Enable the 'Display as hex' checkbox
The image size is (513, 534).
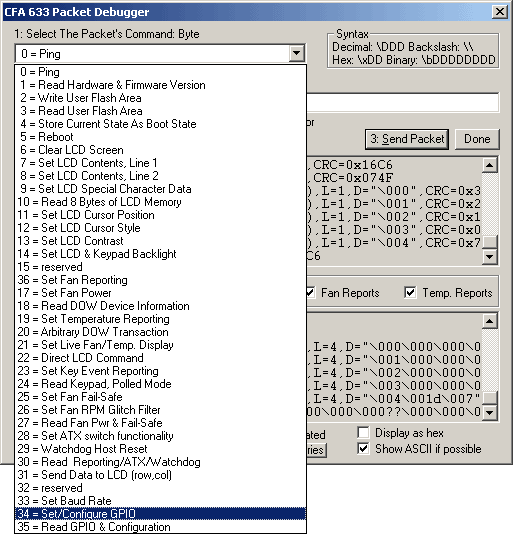tap(363, 433)
